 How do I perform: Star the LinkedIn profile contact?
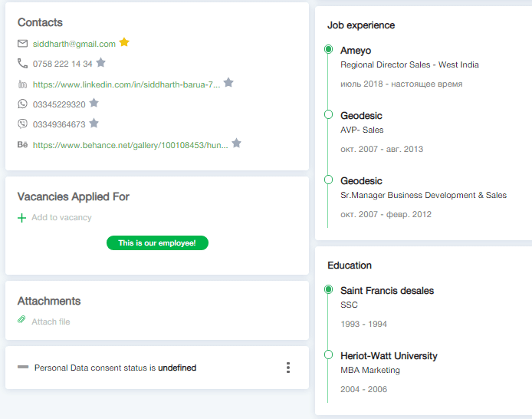pyautogui.click(x=228, y=83)
